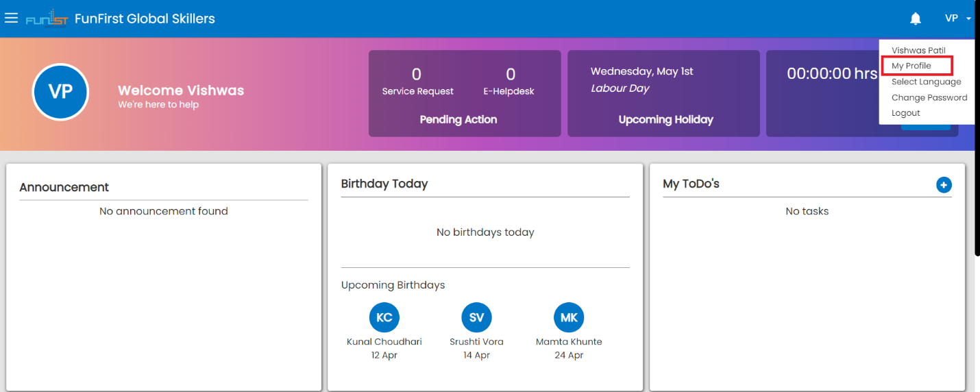
Task: Open pending E-Helpdesk count
Action: (x=510, y=81)
